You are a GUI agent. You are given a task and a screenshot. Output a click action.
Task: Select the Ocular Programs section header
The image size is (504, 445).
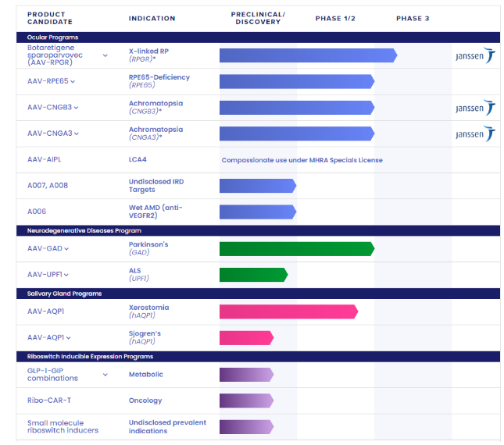point(53,37)
